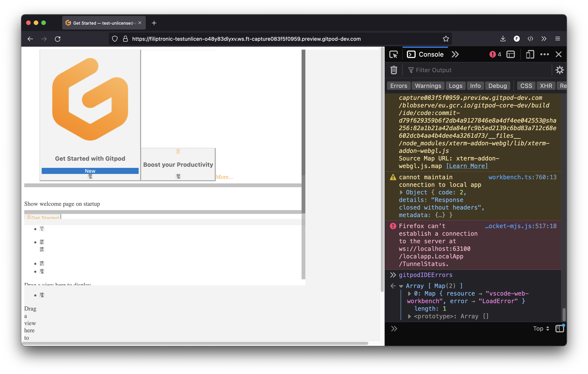Click the element picker icon in devtools
This screenshot has width=588, height=374.
[x=393, y=54]
